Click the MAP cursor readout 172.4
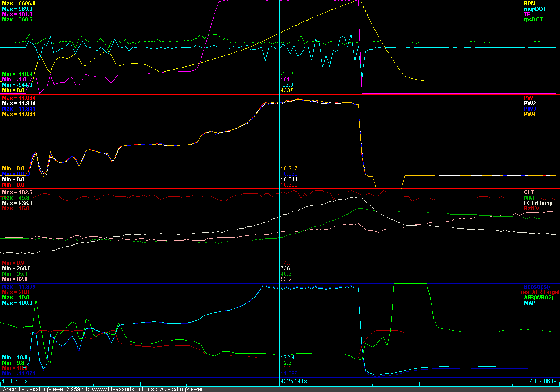 click(x=287, y=358)
